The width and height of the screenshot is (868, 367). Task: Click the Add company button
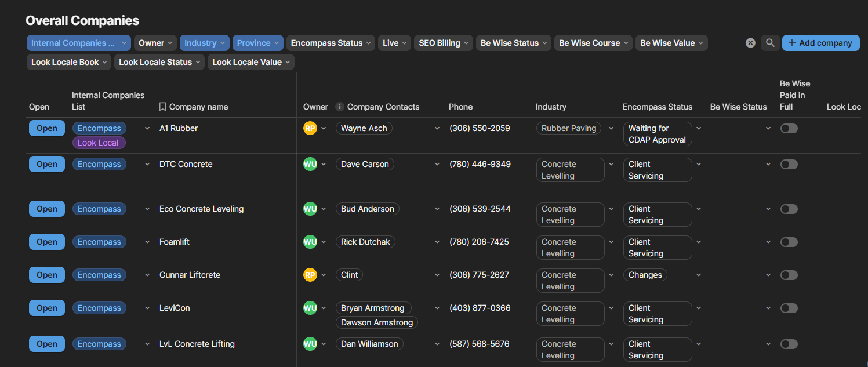[820, 43]
